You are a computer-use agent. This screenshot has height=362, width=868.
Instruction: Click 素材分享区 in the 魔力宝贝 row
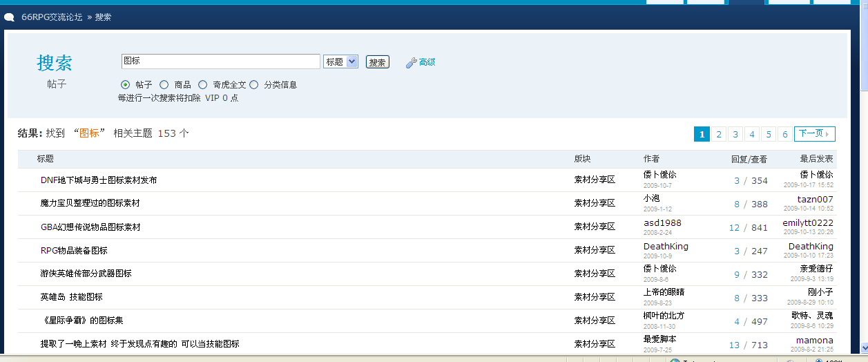click(x=595, y=204)
